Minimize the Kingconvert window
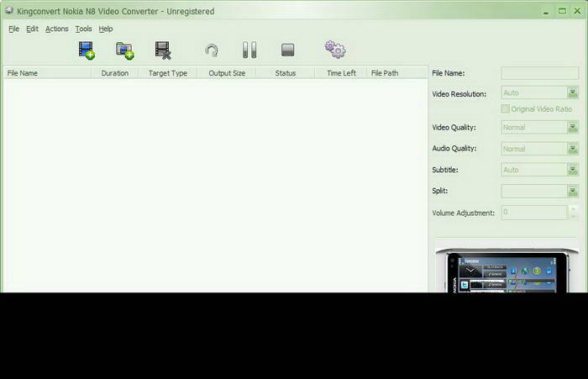Image resolution: width=588 pixels, height=379 pixels. pyautogui.click(x=546, y=12)
